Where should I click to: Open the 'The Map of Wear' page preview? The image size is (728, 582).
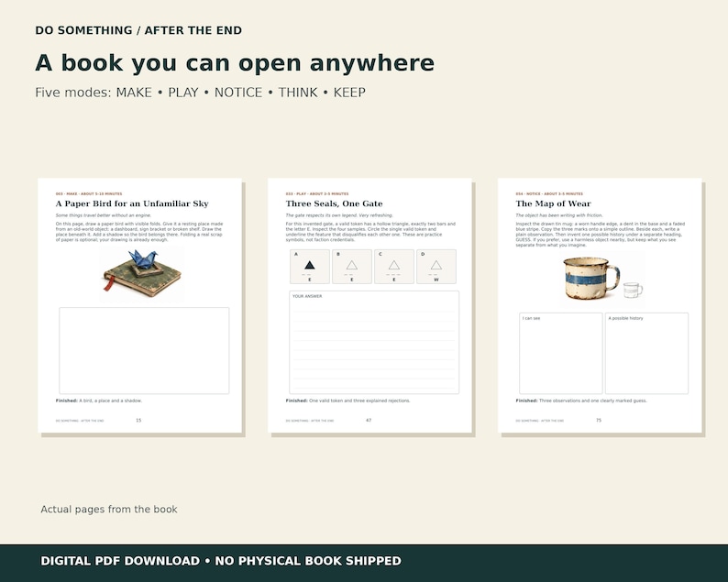point(600,305)
